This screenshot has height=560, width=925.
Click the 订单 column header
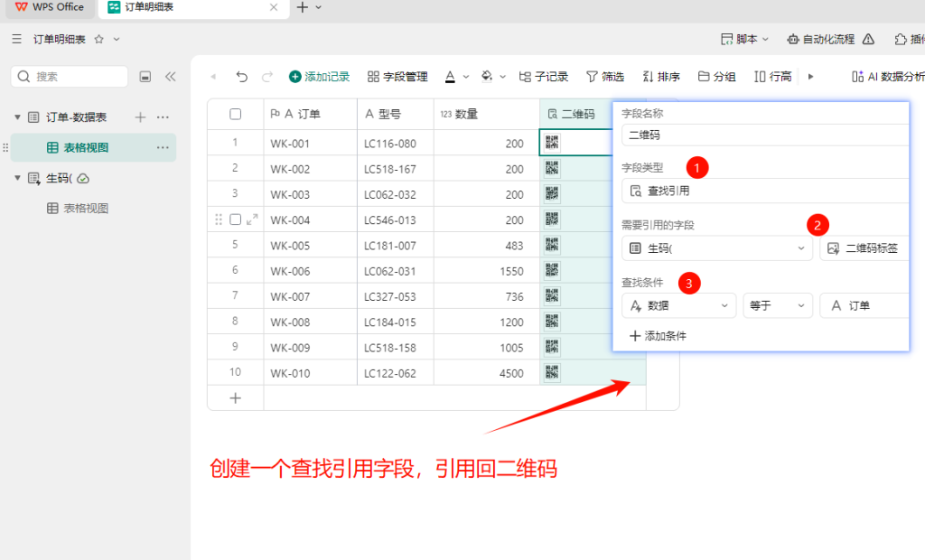311,114
